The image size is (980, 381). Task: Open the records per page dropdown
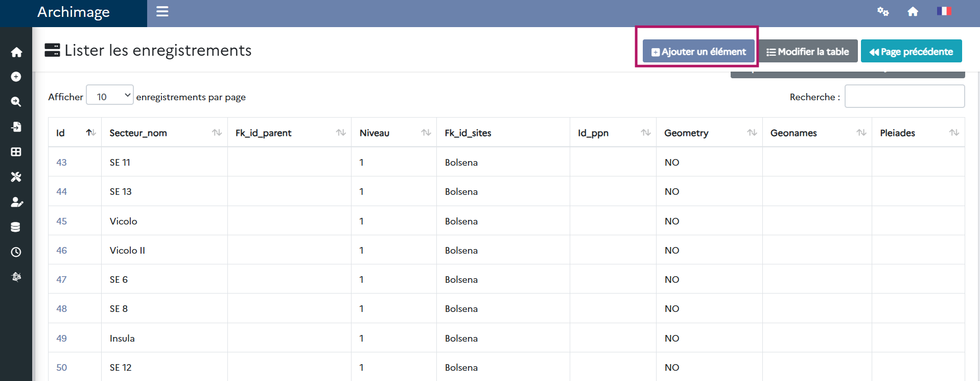point(110,95)
